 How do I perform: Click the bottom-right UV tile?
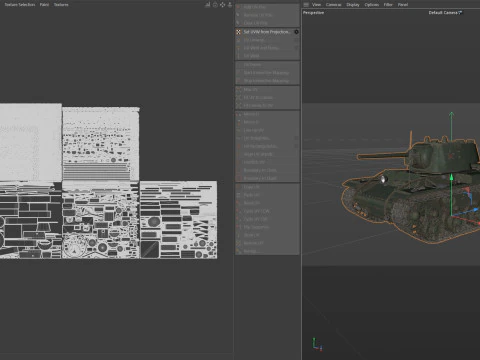(179, 220)
